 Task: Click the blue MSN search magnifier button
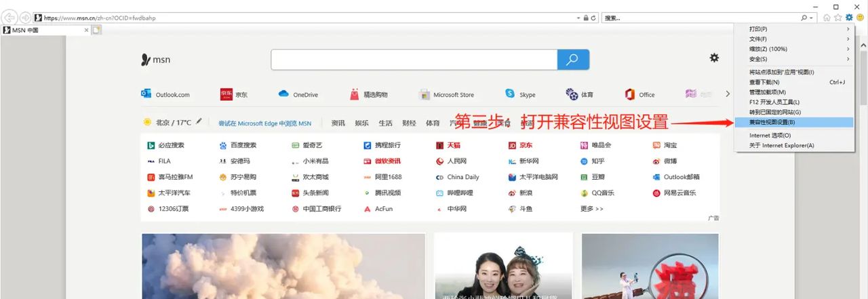(x=573, y=60)
